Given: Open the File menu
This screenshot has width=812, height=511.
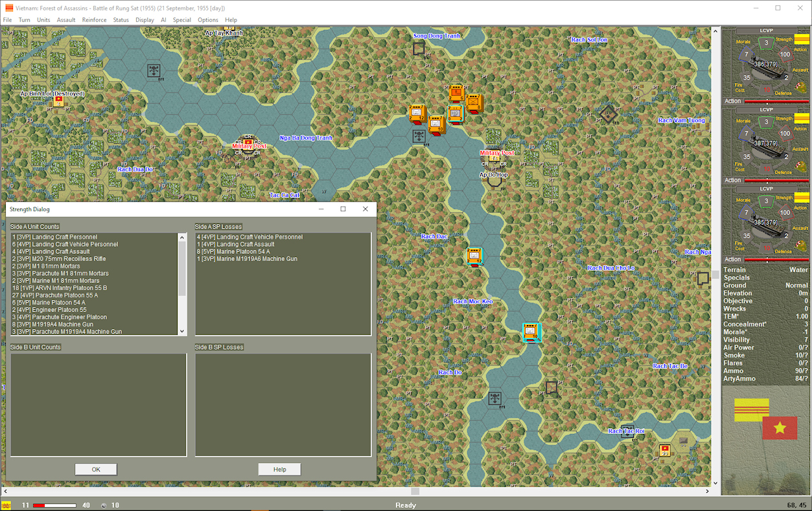Looking at the screenshot, I should coord(8,20).
